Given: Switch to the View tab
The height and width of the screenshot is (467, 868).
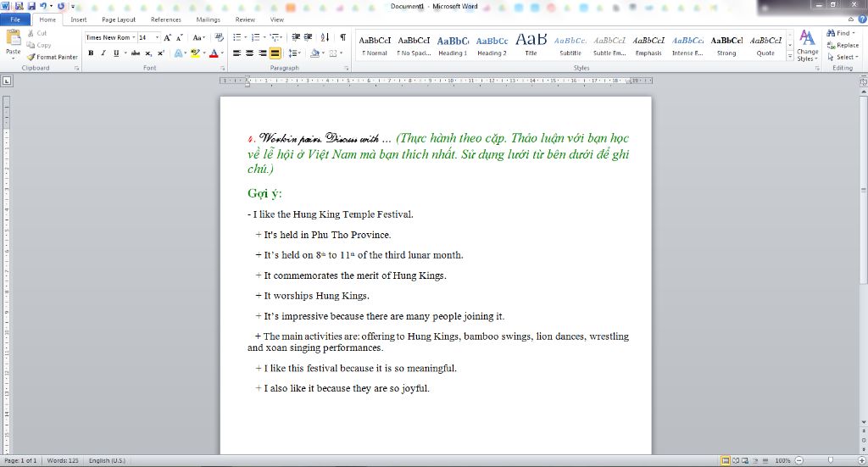Looking at the screenshot, I should tap(277, 19).
